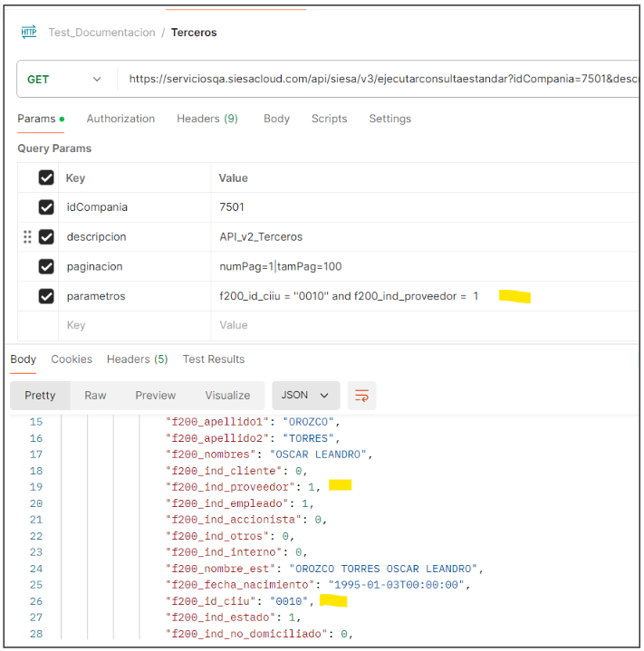The width and height of the screenshot is (644, 651).
Task: Click the wrap lines icon in response
Action: 362,396
